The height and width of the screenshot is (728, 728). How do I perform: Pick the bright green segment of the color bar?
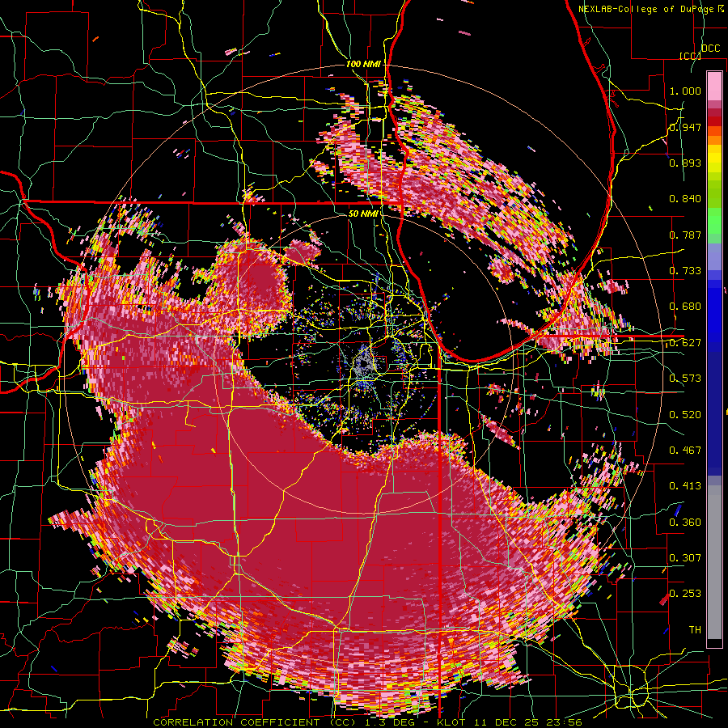click(714, 222)
